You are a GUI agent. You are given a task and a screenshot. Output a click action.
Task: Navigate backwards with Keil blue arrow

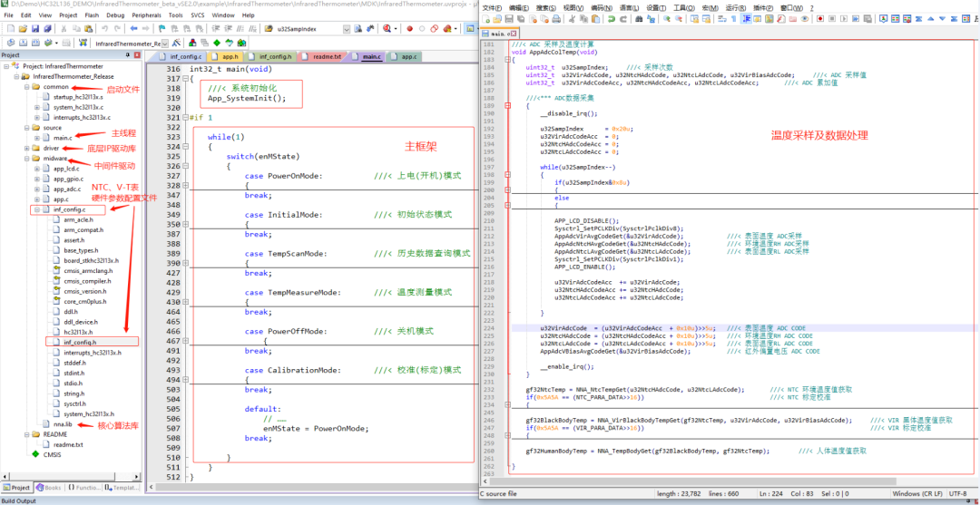[133, 29]
